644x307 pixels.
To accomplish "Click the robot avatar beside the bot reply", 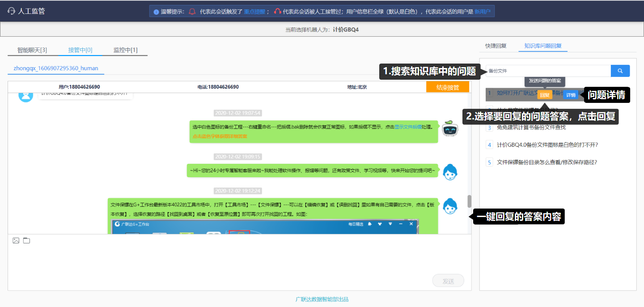I will [450, 129].
